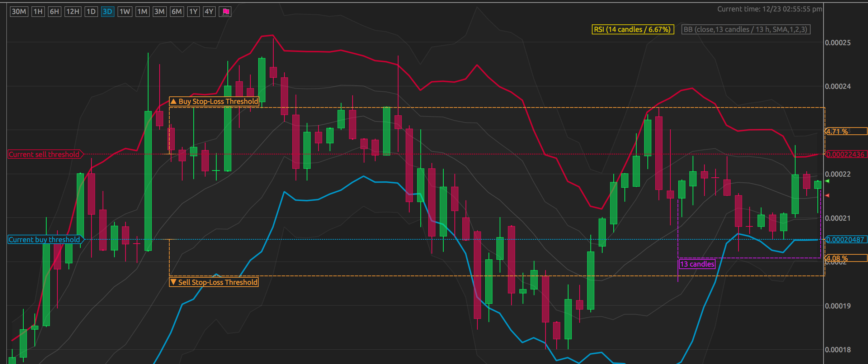The height and width of the screenshot is (364, 868).
Task: Switch chart to 1H timeframe
Action: click(38, 11)
